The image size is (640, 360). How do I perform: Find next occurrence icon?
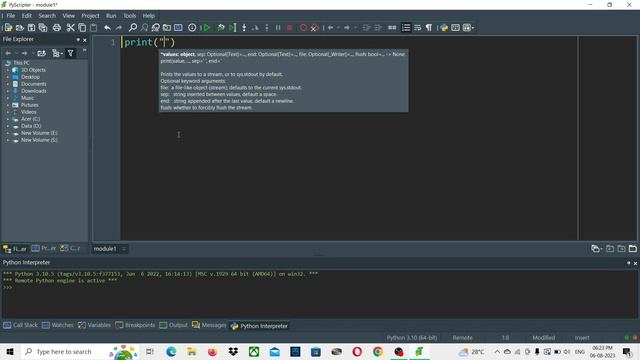pyautogui.click(x=144, y=28)
